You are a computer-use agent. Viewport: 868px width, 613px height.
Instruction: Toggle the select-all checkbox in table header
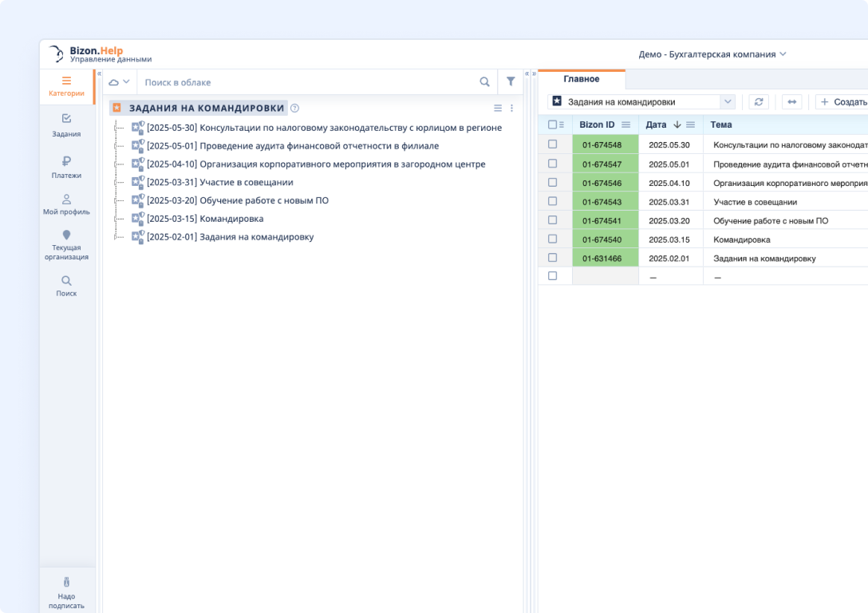(552, 125)
